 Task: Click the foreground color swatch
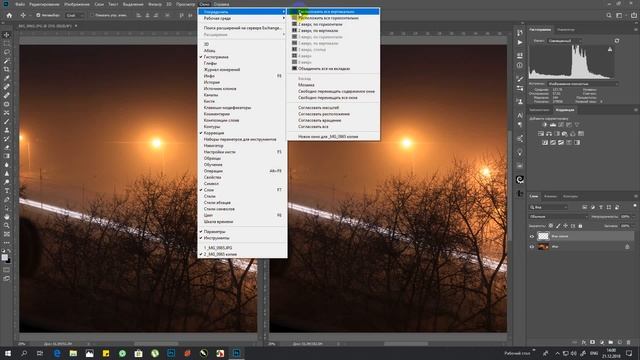[x=4, y=257]
